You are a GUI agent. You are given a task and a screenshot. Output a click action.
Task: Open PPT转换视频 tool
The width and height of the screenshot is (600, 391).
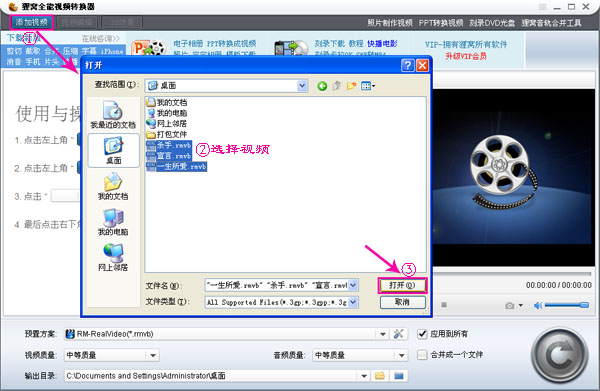click(441, 23)
